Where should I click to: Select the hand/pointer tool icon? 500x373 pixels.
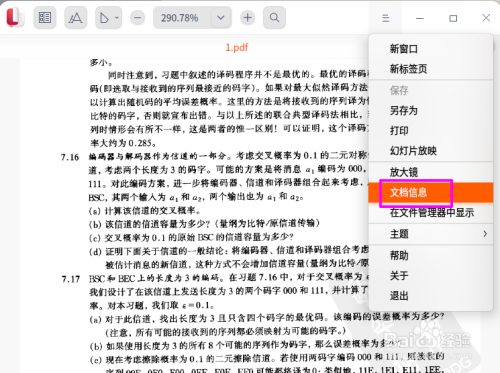click(x=104, y=17)
